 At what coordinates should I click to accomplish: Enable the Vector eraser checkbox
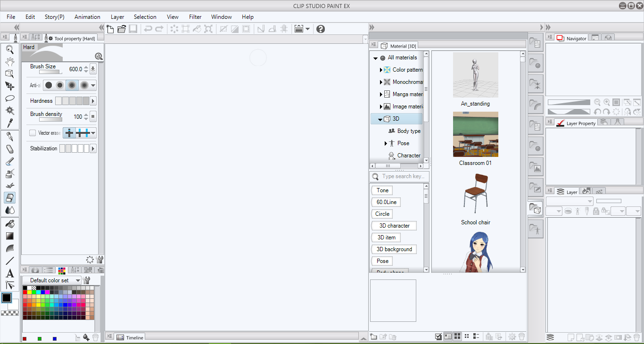33,133
